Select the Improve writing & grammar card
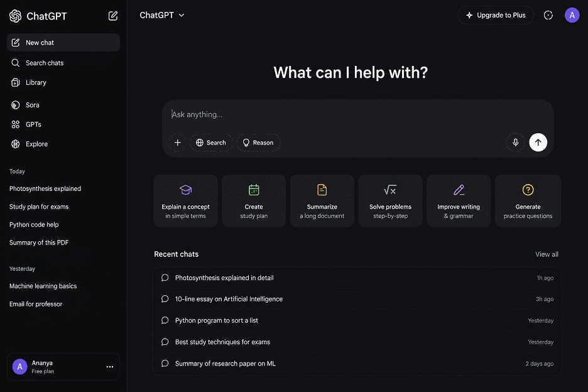Image resolution: width=588 pixels, height=392 pixels. click(459, 200)
